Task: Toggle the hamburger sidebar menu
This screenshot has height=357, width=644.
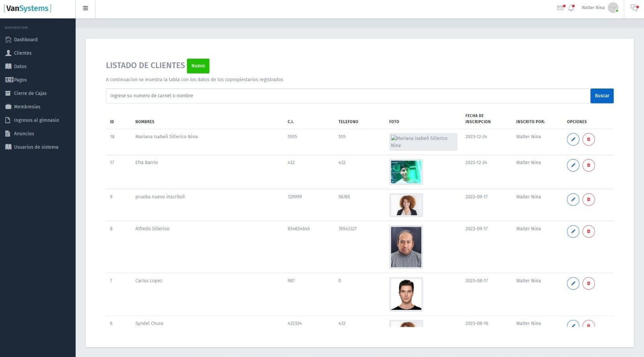Action: 85,8
